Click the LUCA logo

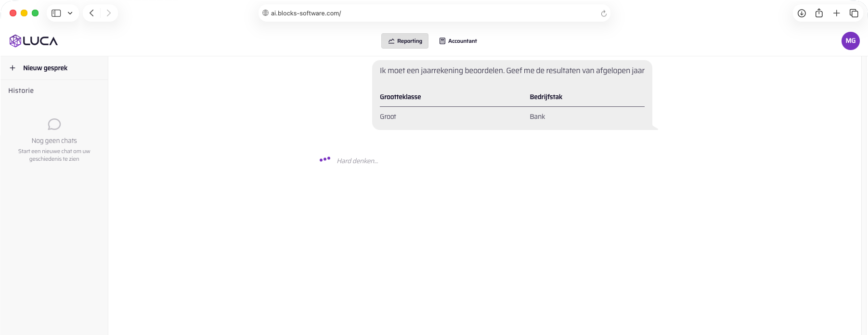34,41
